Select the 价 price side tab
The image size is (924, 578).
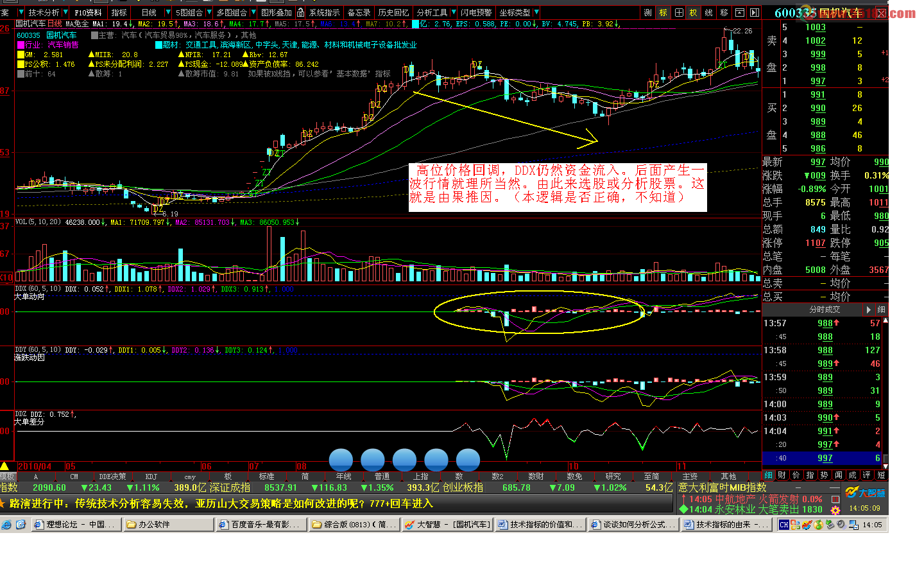[796, 475]
